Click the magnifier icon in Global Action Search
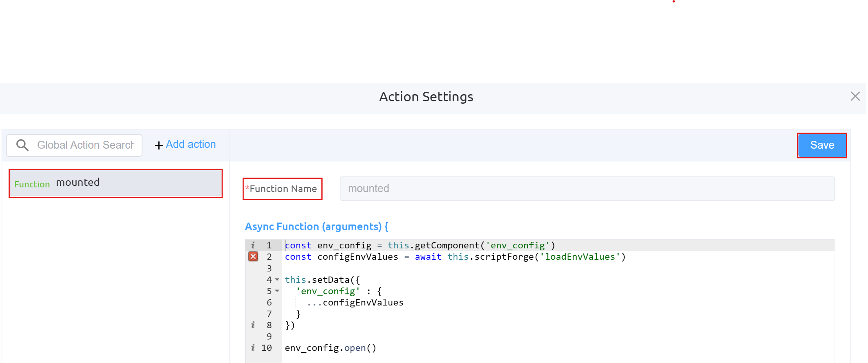Image resolution: width=868 pixels, height=363 pixels. [22, 145]
